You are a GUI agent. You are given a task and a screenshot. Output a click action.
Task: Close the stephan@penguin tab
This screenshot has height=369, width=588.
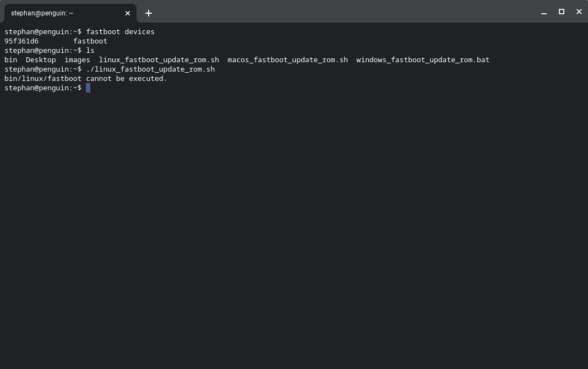(128, 13)
